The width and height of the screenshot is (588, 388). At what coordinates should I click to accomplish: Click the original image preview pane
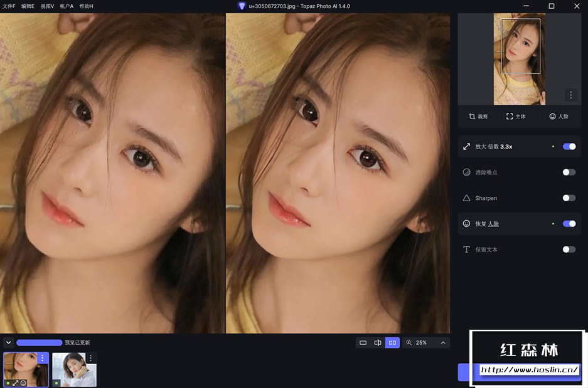point(112,174)
